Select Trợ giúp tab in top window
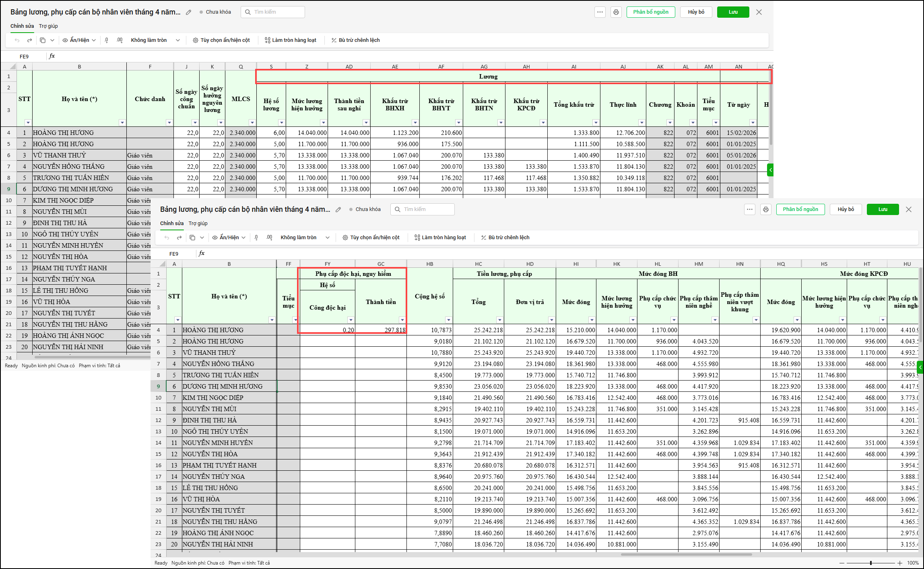The width and height of the screenshot is (924, 569). coord(48,26)
